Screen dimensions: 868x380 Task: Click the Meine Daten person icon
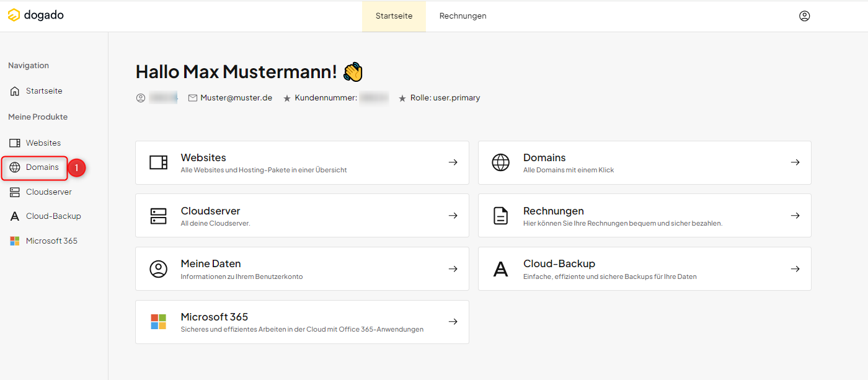tap(158, 268)
